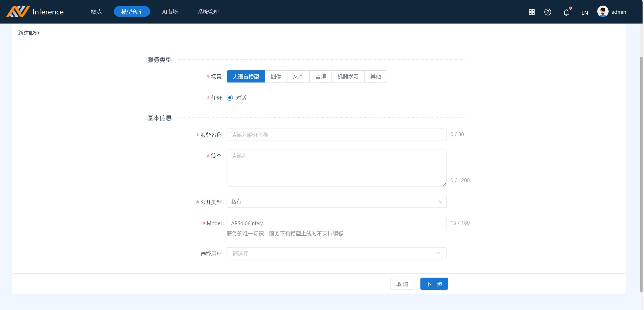Click the admin avatar picture
644x310 pixels.
click(603, 12)
